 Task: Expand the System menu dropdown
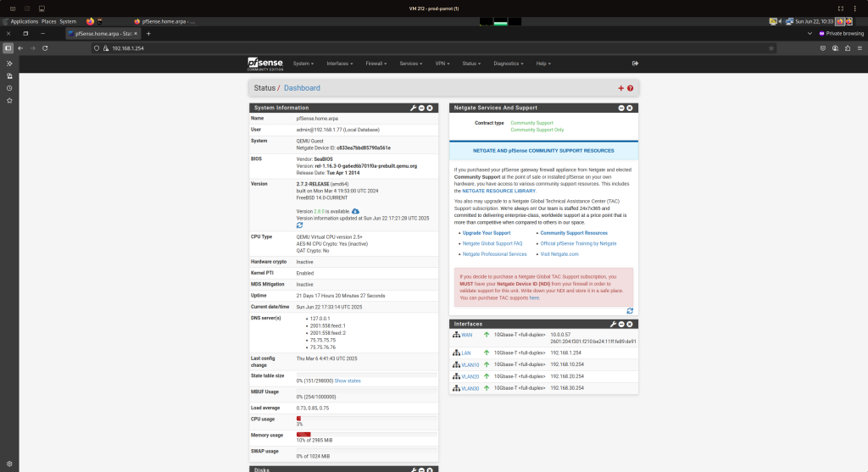303,64
